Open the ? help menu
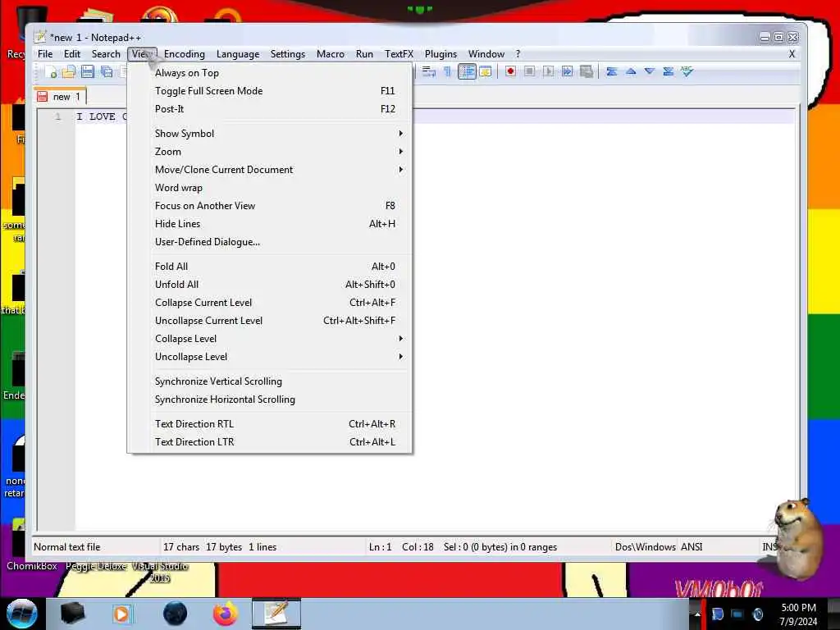 [518, 54]
